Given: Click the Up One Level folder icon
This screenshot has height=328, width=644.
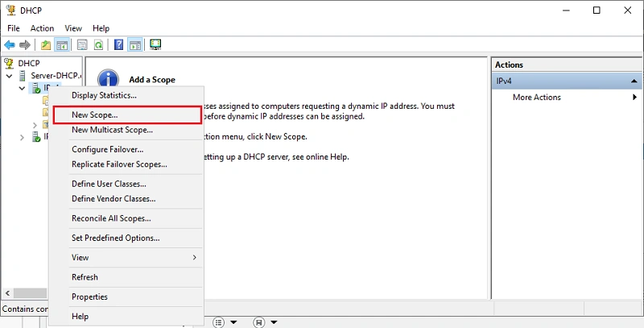Looking at the screenshot, I should click(x=46, y=45).
